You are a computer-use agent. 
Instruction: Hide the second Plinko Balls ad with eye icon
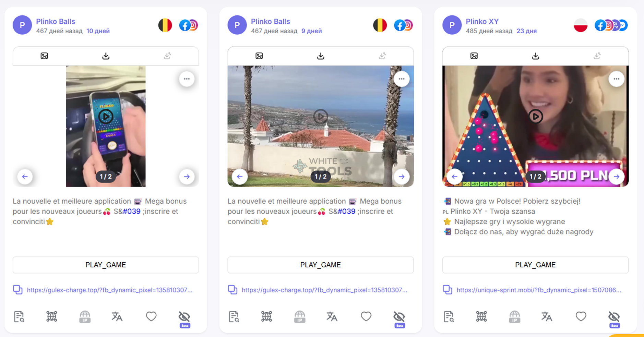click(399, 316)
